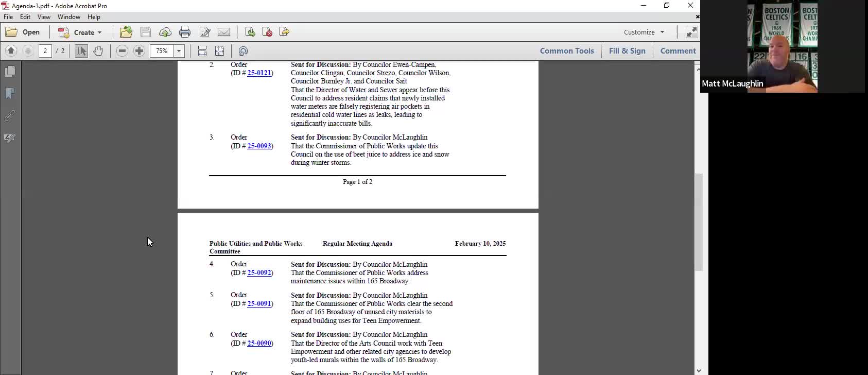
Task: Open the Help menu
Action: coord(94,17)
